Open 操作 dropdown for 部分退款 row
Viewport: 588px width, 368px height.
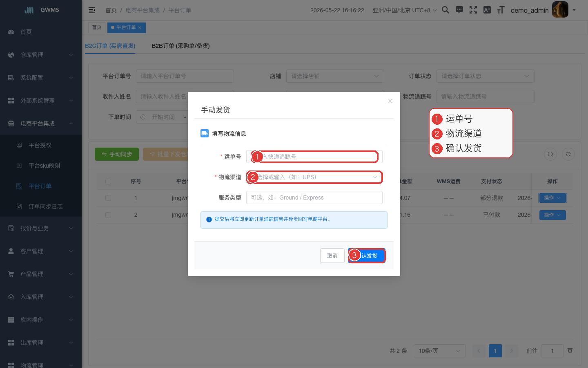point(552,198)
